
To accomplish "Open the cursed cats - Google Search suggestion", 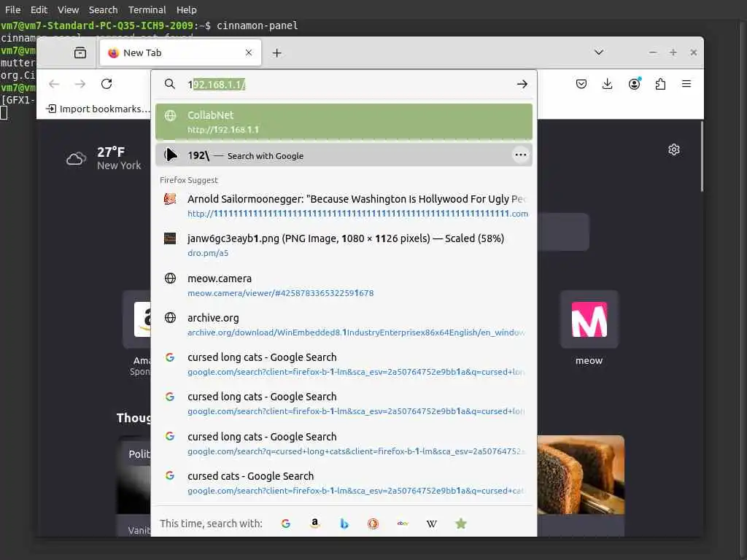I will (x=344, y=483).
